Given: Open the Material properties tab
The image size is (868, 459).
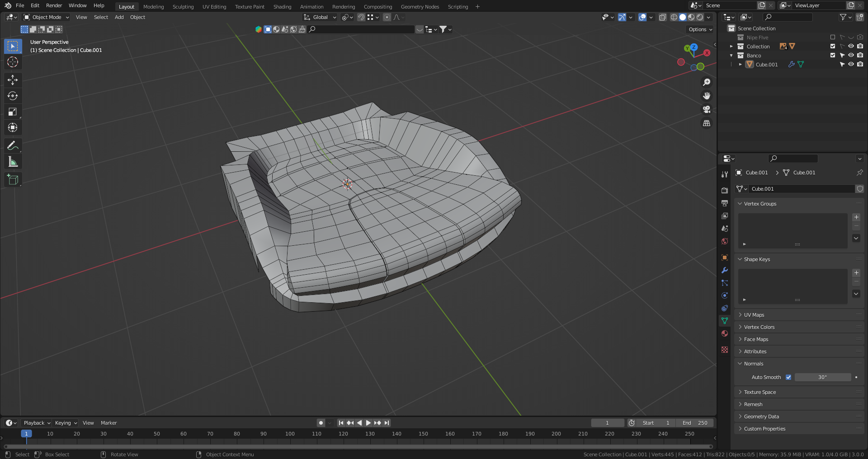Looking at the screenshot, I should tap(725, 333).
